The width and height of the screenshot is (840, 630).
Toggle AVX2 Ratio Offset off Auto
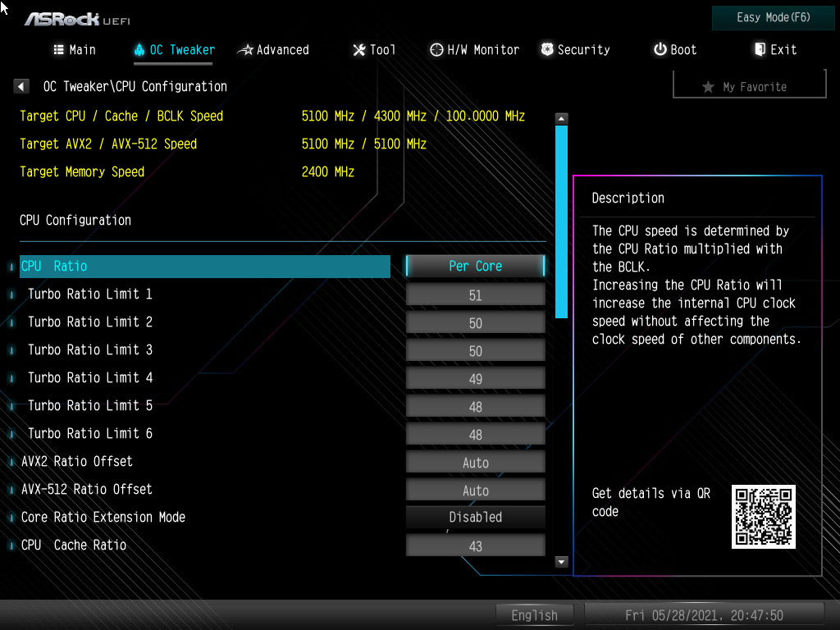click(x=475, y=461)
